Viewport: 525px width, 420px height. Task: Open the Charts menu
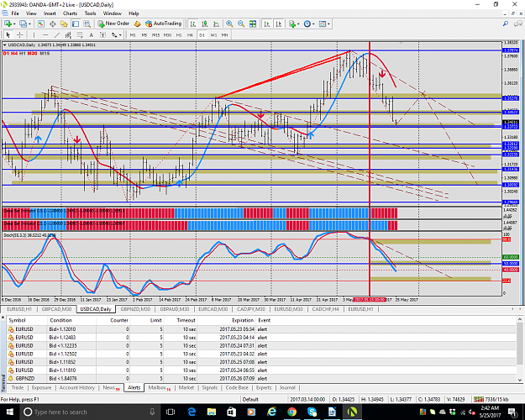point(70,13)
